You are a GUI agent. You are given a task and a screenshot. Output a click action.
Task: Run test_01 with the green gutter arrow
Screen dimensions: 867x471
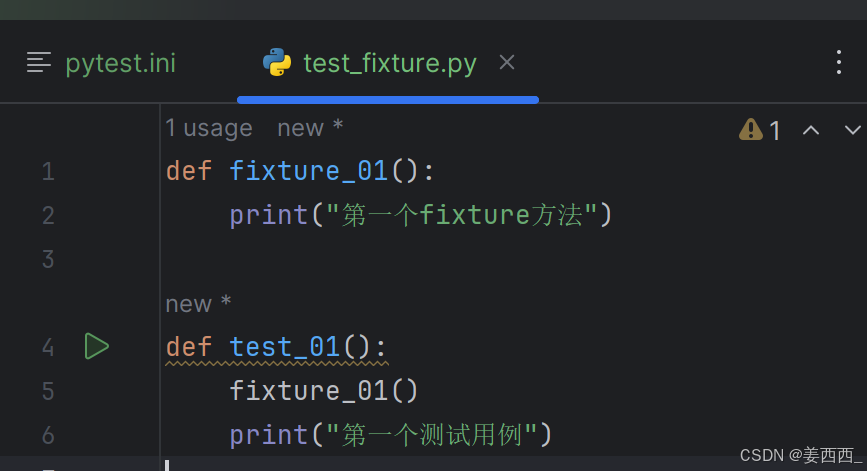97,347
